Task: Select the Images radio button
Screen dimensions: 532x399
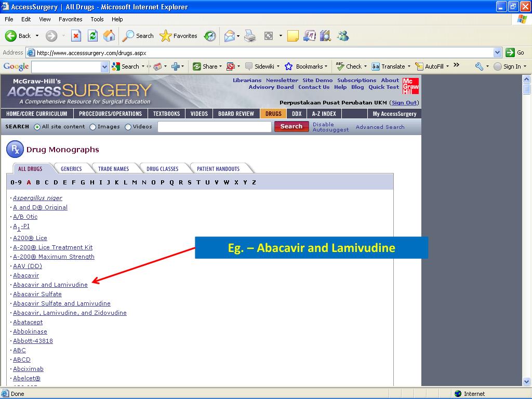Action: (x=92, y=127)
